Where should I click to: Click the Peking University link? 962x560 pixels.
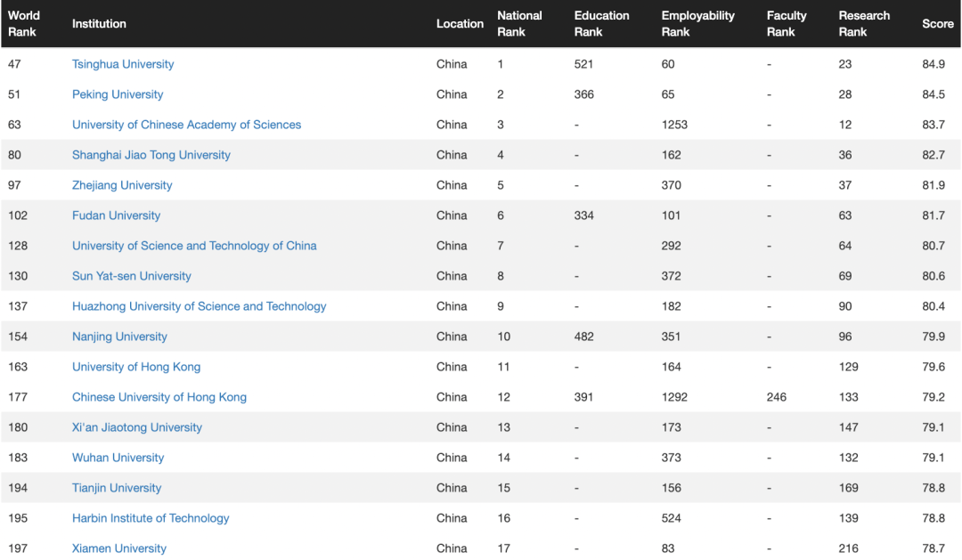pyautogui.click(x=118, y=94)
